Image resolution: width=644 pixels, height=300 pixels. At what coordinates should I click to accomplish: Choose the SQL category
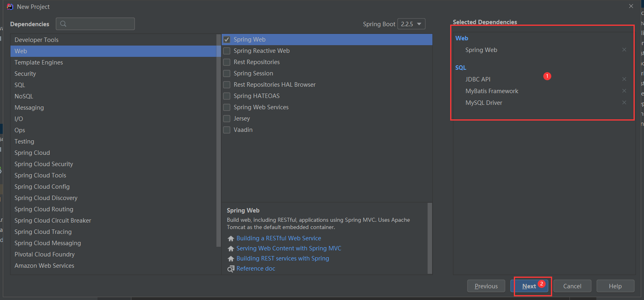pos(113,85)
